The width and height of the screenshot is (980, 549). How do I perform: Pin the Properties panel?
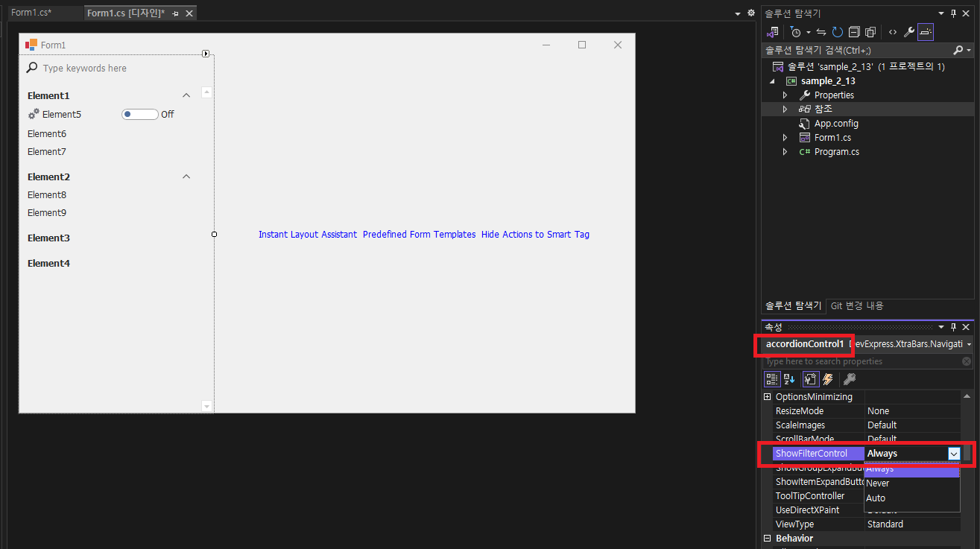(953, 327)
